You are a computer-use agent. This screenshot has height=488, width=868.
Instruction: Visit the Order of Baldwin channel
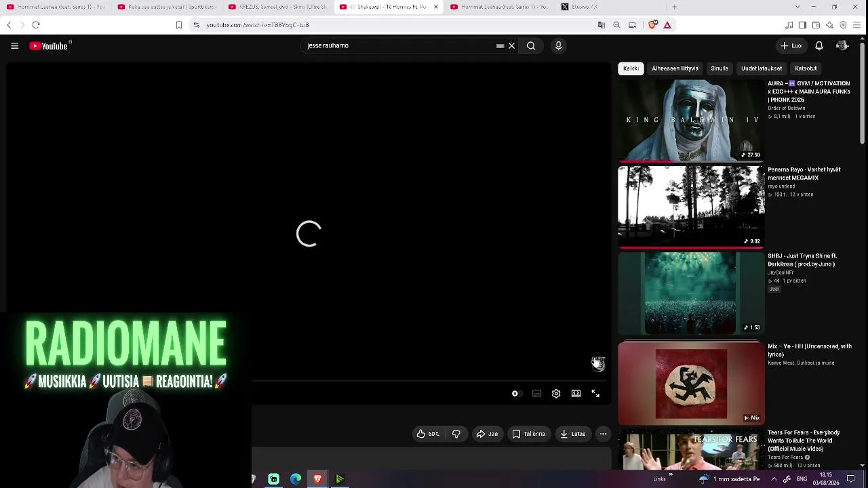(x=787, y=108)
